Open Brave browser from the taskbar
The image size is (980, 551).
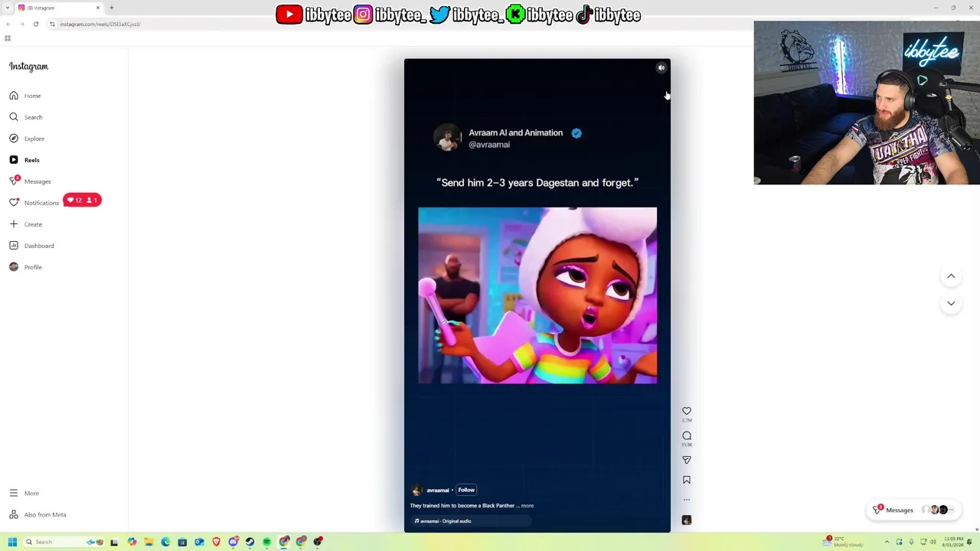(216, 542)
